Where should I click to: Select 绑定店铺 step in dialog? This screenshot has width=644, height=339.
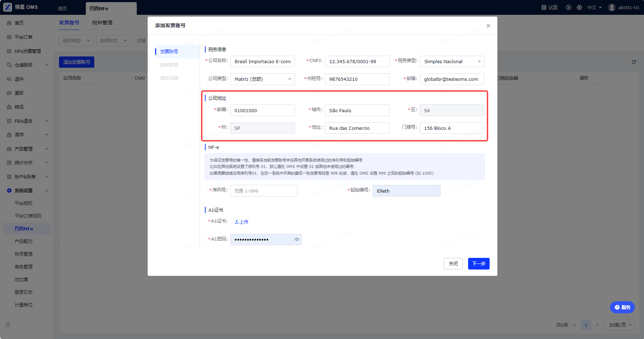[x=169, y=78]
